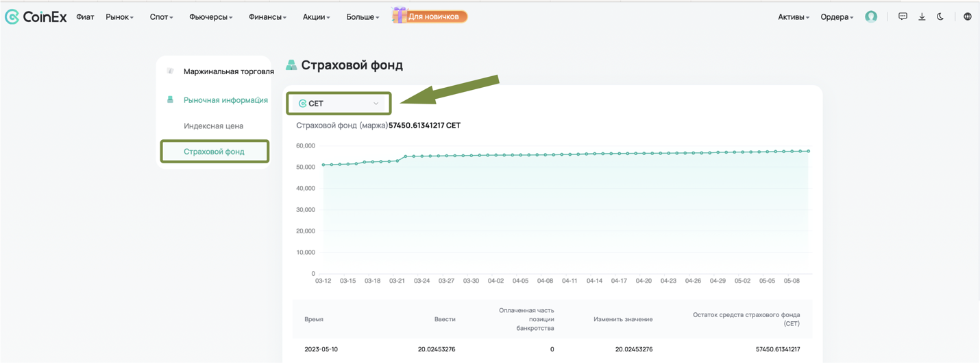Viewport: 980px width, 363px height.
Task: Expand the Активы dropdown
Action: 794,17
